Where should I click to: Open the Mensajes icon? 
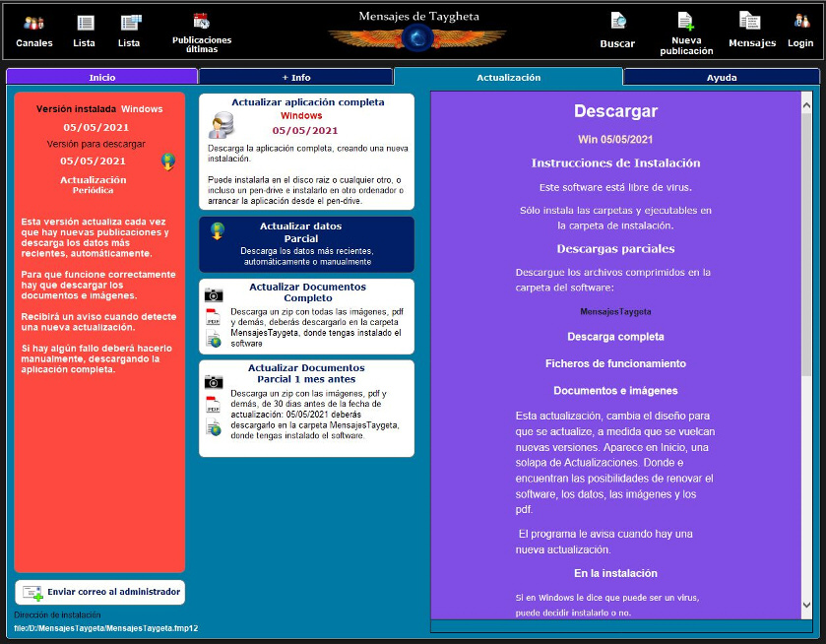click(x=750, y=22)
